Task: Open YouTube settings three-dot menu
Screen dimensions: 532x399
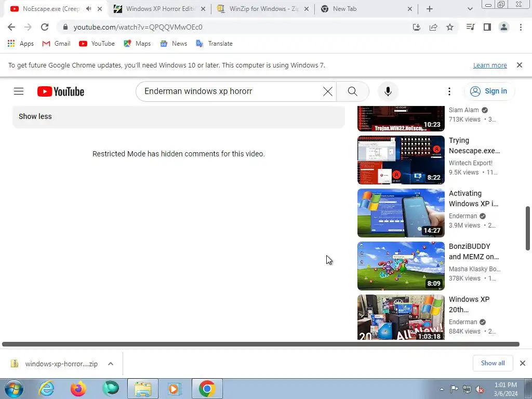Action: click(x=449, y=91)
